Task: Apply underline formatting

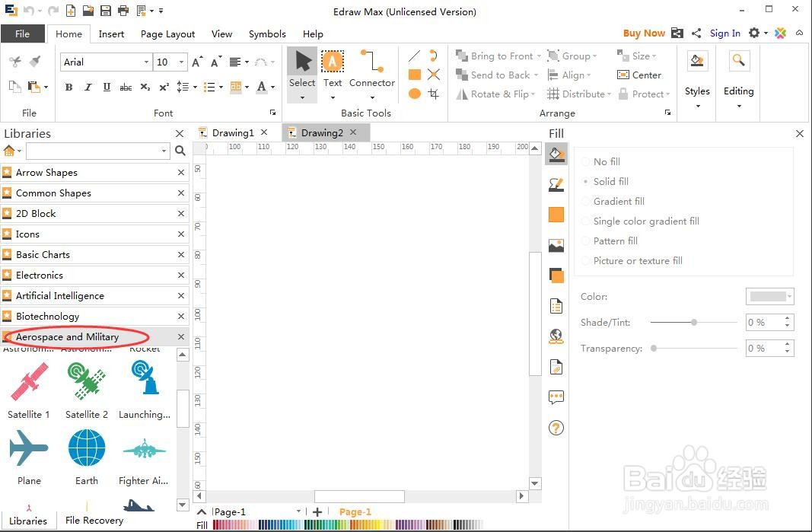Action: point(107,87)
